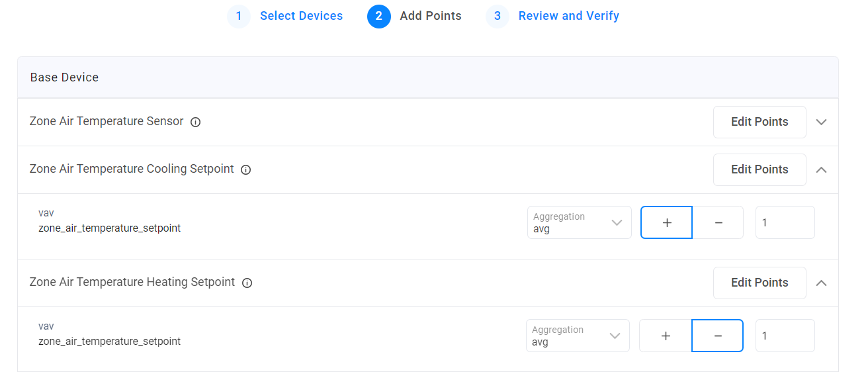This screenshot has height=372, width=868.
Task: Choose plus operator in Cooling Setpoint row
Action: coord(666,222)
